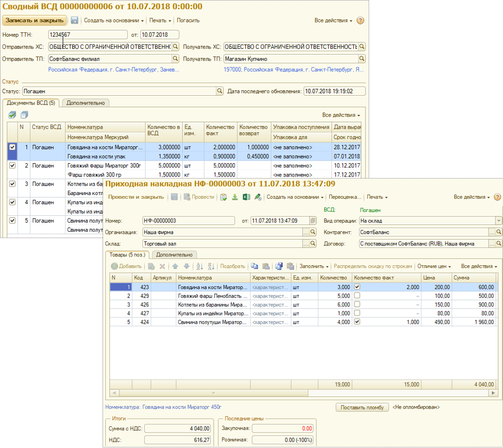The width and height of the screenshot is (503, 448).
Task: Toggle checkbox for ВСД row 2 Говяжий фарш
Action: click(12, 165)
